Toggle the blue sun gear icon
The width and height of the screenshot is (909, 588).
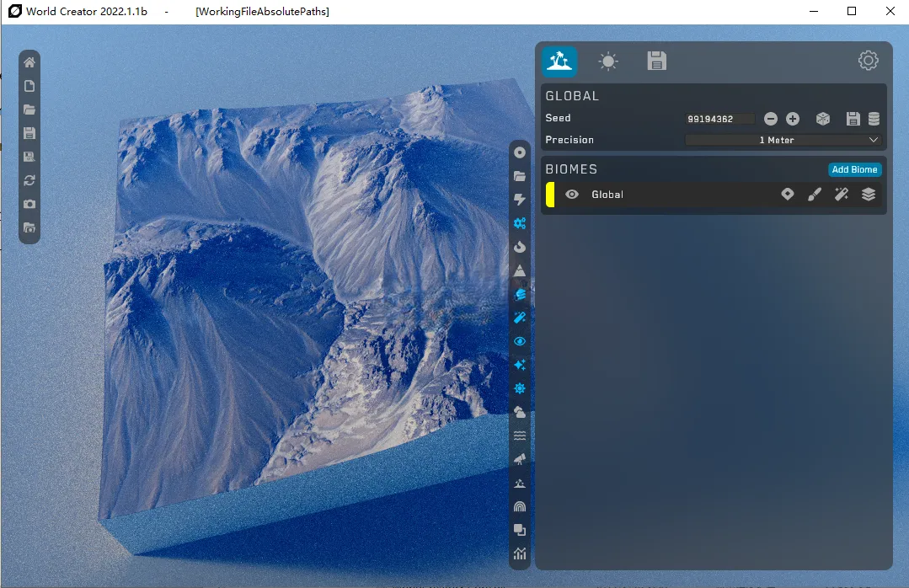[x=520, y=388]
